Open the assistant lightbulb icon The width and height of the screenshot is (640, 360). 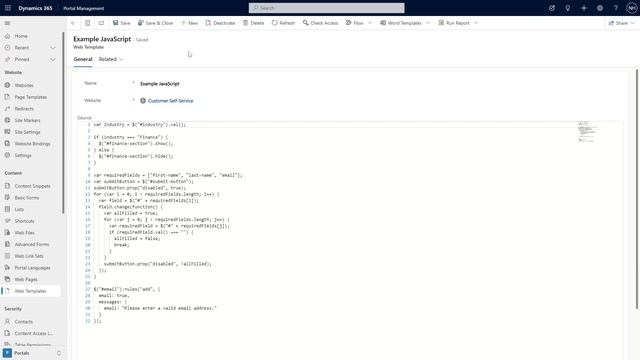coord(568,8)
